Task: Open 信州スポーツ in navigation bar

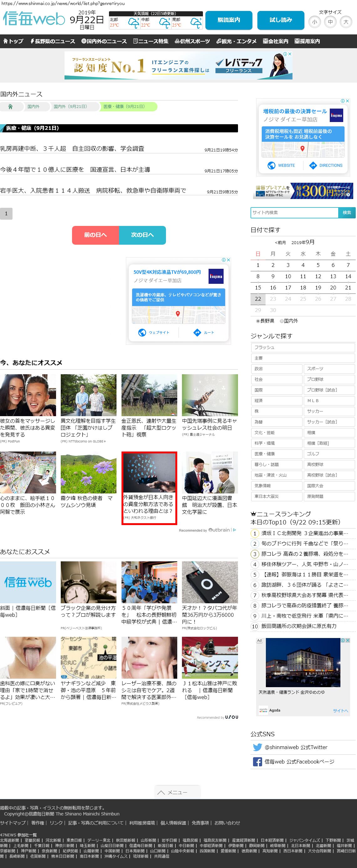Action: point(192,41)
